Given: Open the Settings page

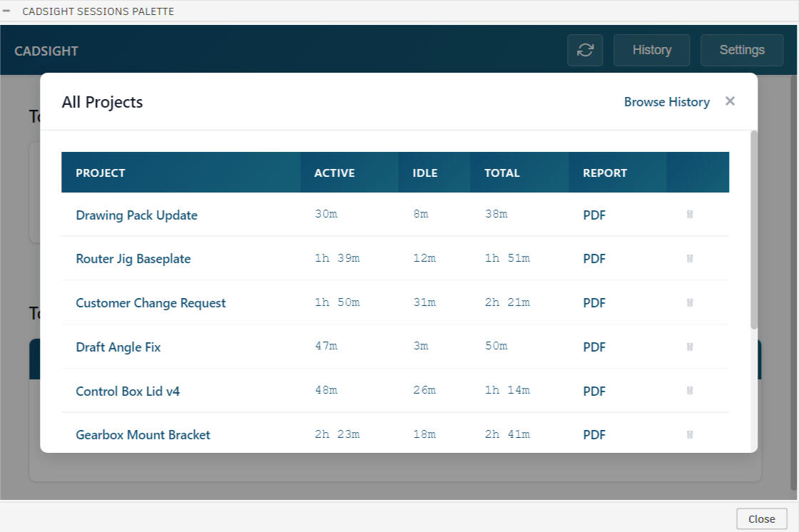Looking at the screenshot, I should coord(741,51).
